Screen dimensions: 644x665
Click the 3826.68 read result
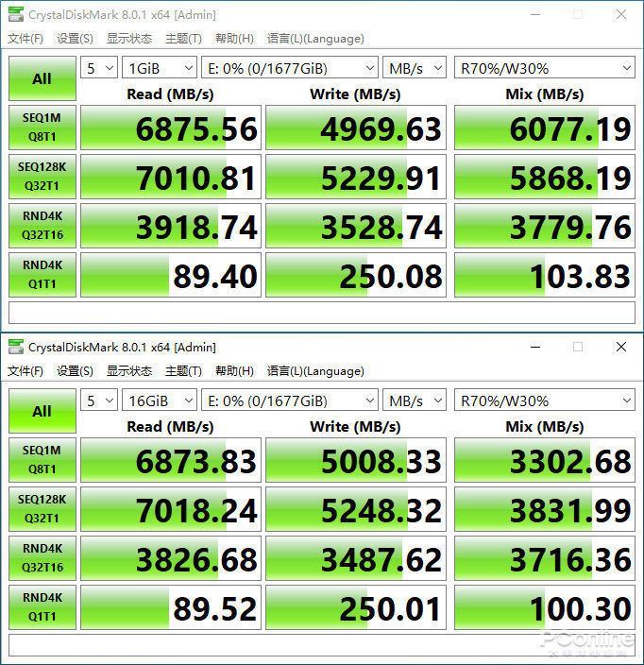point(171,558)
